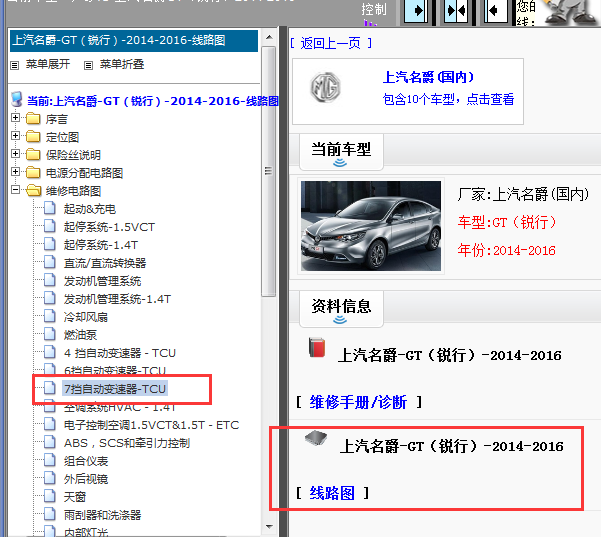Click the page icon next to 直流/直流转换器

pos(49,262)
